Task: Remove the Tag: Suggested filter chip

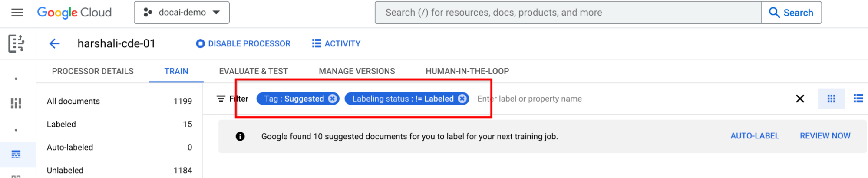Action: click(333, 99)
